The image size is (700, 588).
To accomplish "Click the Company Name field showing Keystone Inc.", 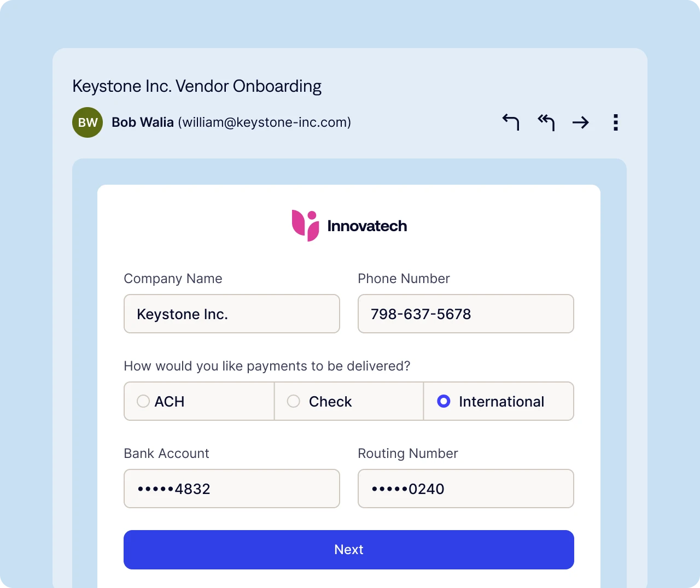I will [x=232, y=314].
